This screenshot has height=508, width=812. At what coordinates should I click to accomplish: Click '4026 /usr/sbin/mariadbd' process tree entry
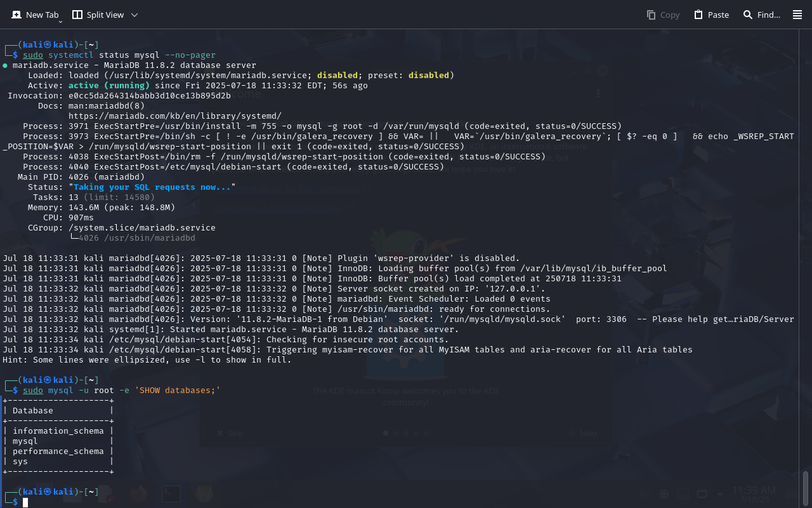pyautogui.click(x=137, y=238)
